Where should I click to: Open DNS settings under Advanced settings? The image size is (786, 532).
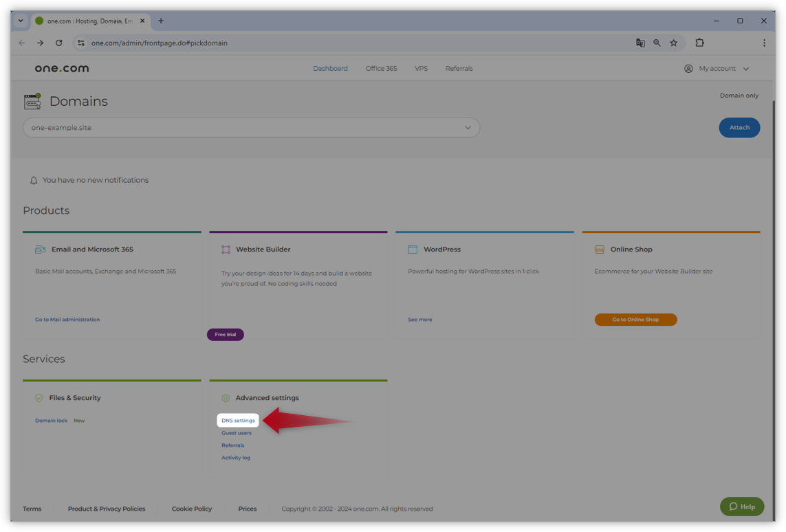point(237,420)
